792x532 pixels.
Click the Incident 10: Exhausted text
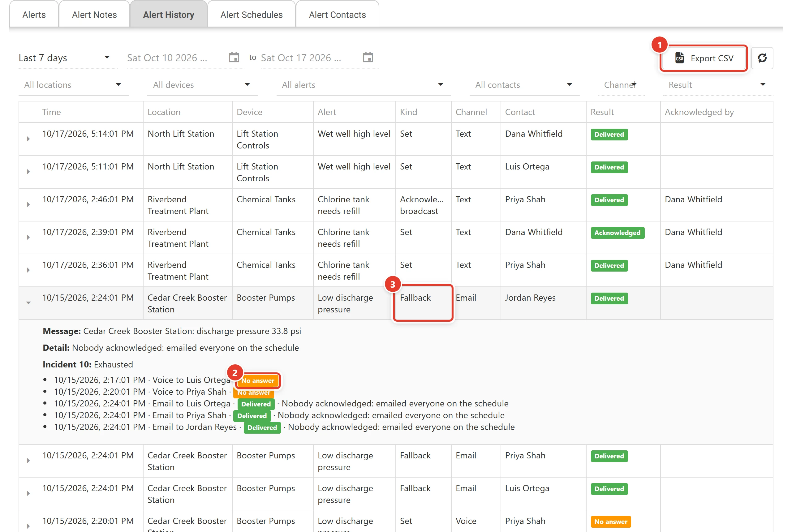click(88, 364)
